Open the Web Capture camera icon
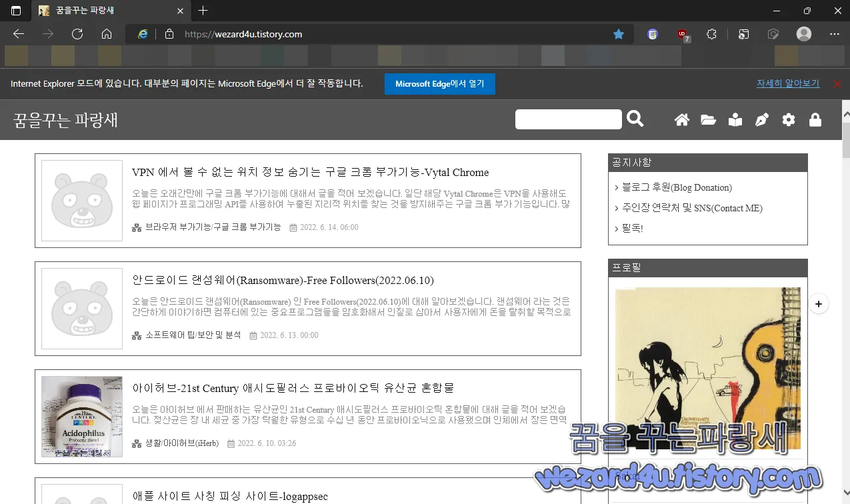850x504 pixels. tap(773, 34)
